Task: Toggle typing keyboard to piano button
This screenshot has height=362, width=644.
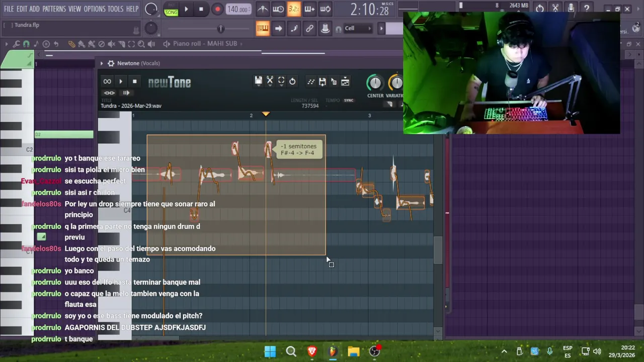Action: coord(263,28)
